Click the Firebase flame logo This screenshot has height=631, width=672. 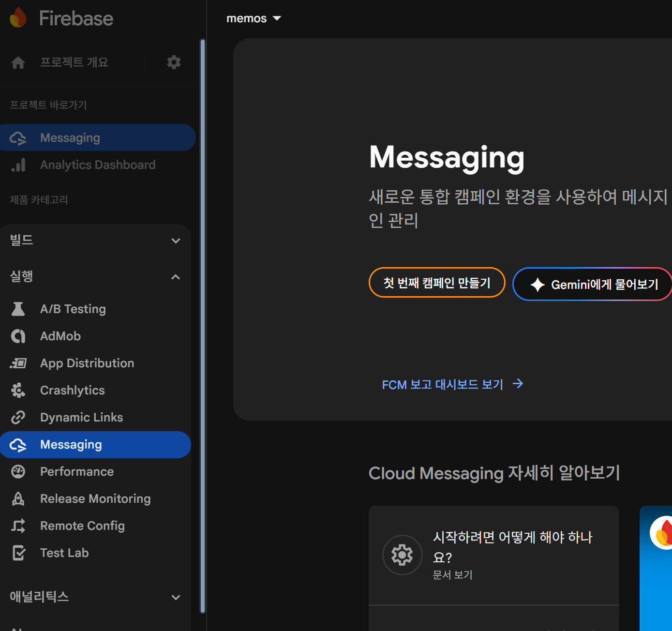tap(18, 18)
